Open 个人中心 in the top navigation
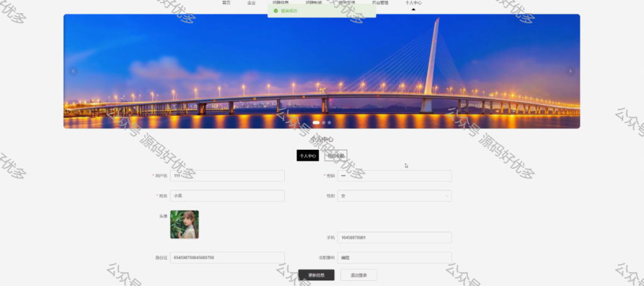 pyautogui.click(x=413, y=3)
